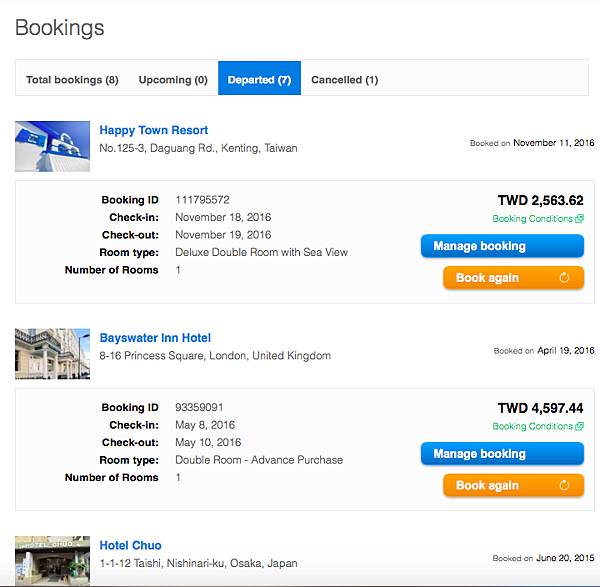Screen dimensions: 600x587
Task: Select the Departed (7) tab
Action: (x=259, y=78)
